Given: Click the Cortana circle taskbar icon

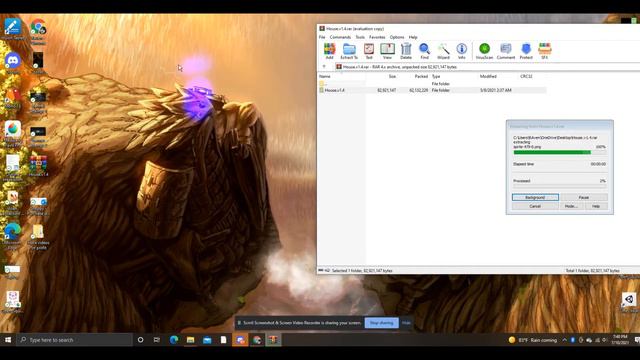Looking at the screenshot, I should 140,340.
